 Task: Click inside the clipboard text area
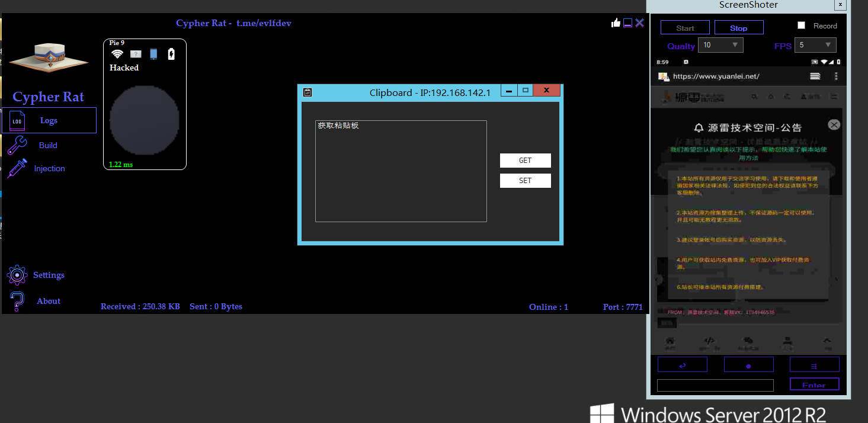tap(401, 171)
